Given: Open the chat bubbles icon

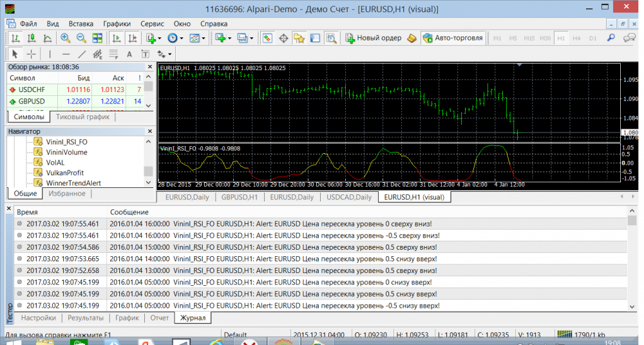Looking at the screenshot, I should pyautogui.click(x=629, y=38).
